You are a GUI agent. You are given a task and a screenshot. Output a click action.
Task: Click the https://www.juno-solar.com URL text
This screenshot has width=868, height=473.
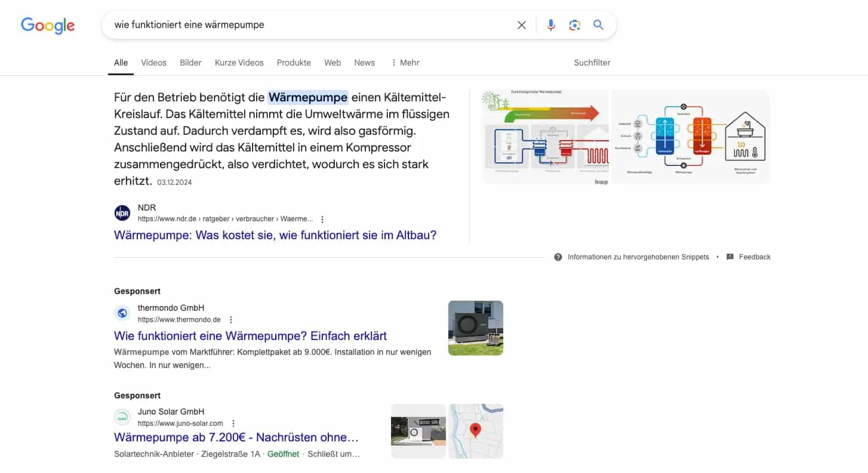180,423
